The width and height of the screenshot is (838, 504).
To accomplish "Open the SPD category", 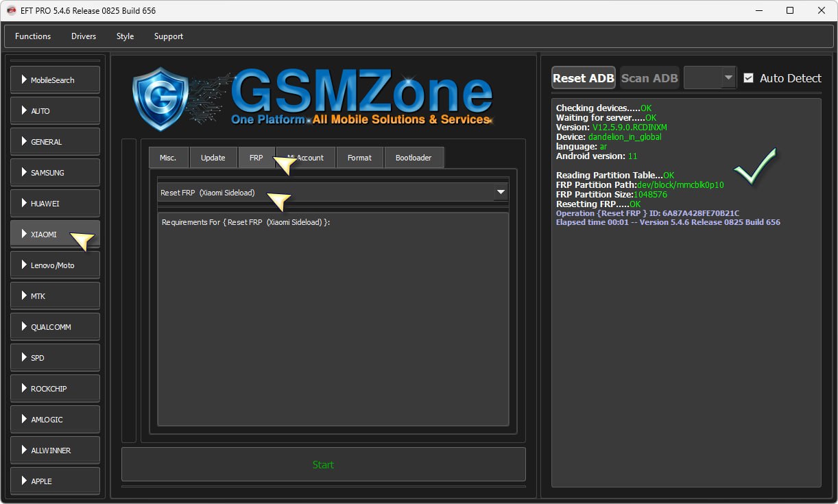I will click(55, 357).
